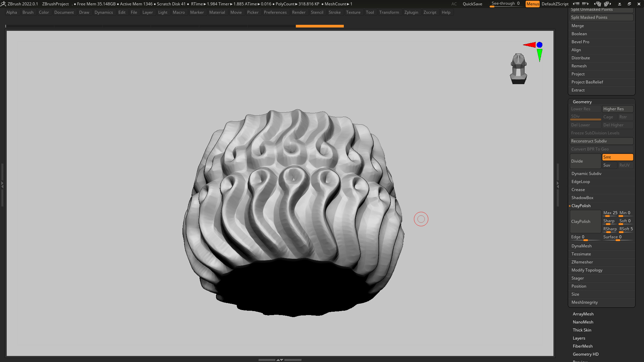
Task: Click the QuickSave button
Action: tap(472, 4)
